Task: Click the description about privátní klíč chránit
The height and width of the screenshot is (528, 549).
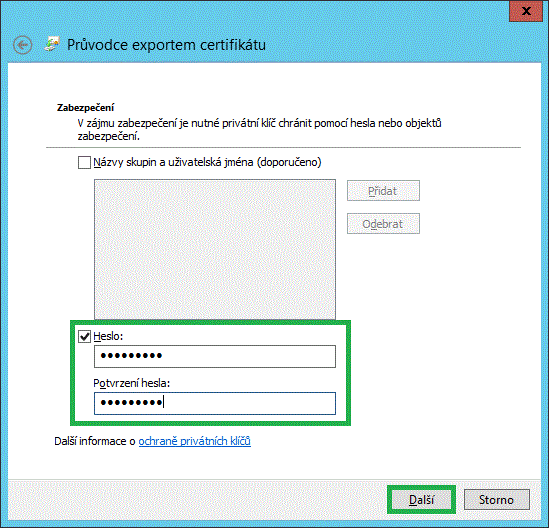Action: pos(259,130)
